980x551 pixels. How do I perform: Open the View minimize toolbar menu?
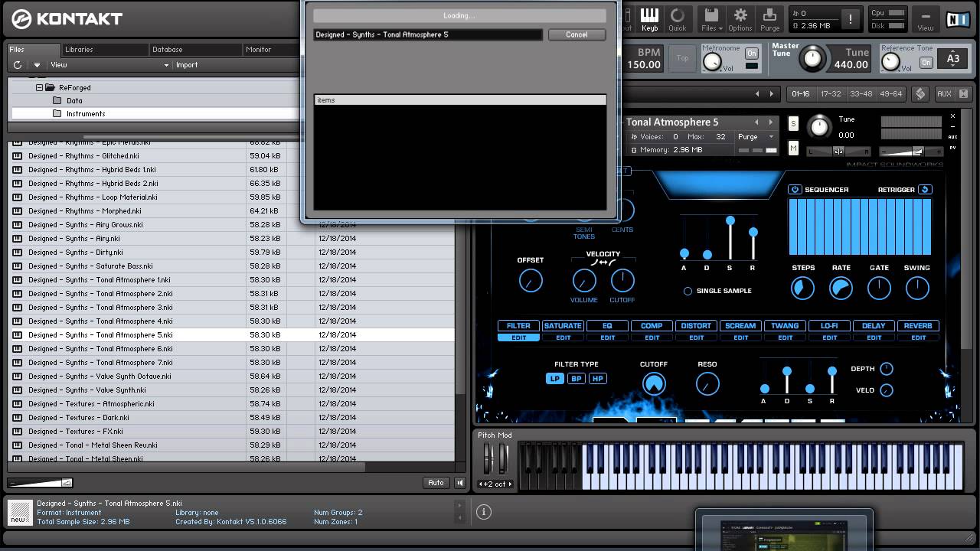click(926, 19)
